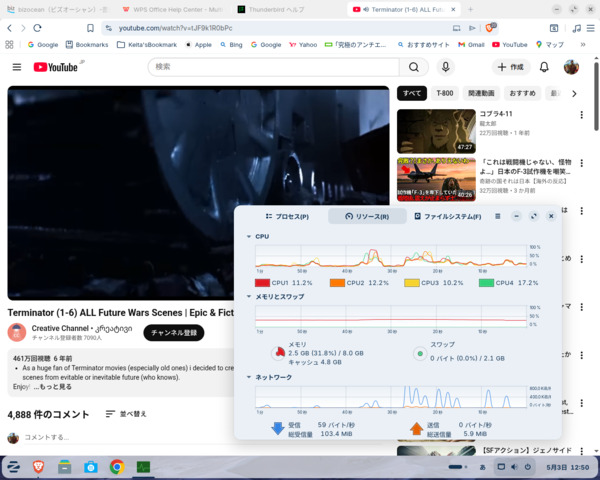Open the YouTube account avatar menu
Image resolution: width=600 pixels, height=480 pixels.
click(571, 67)
